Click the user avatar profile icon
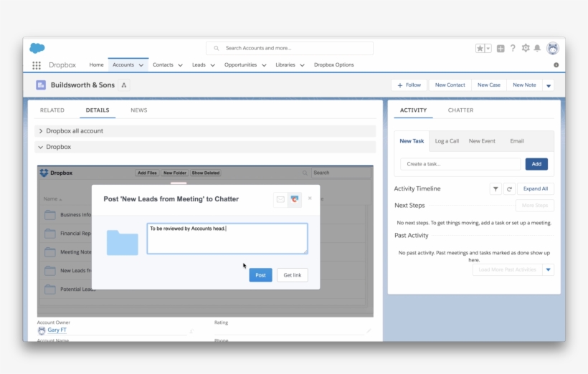 pos(553,48)
